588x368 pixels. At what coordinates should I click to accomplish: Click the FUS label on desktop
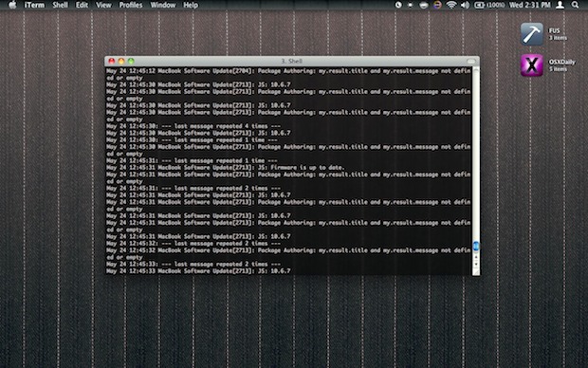tap(554, 30)
